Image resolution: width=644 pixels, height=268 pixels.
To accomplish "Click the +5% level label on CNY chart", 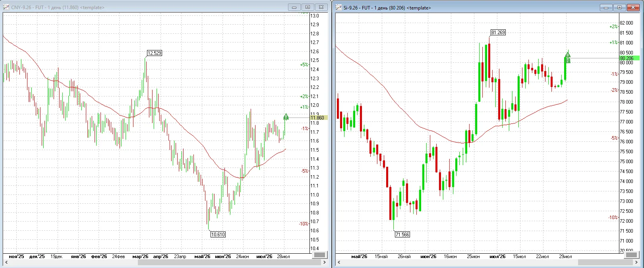I will (304, 65).
